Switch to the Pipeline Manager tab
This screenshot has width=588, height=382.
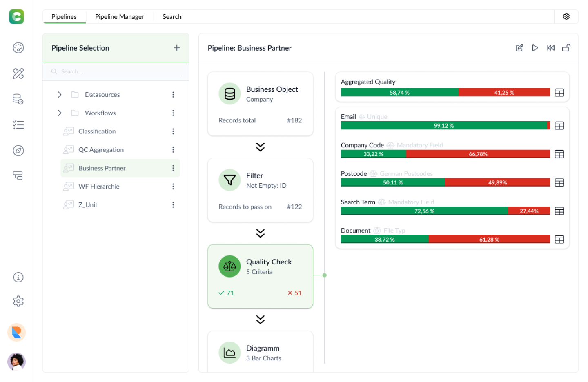point(119,17)
